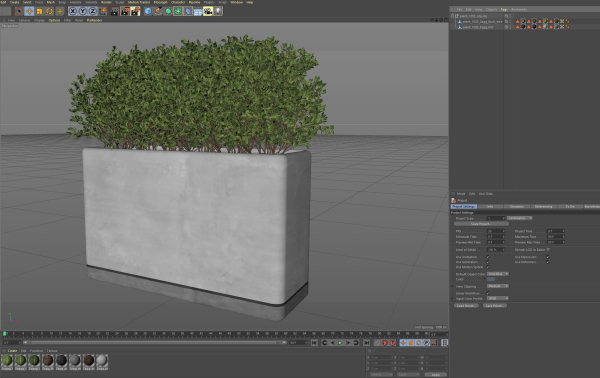Open the size mode dropdown left of Apply
This screenshot has width=600, height=378.
click(x=408, y=375)
